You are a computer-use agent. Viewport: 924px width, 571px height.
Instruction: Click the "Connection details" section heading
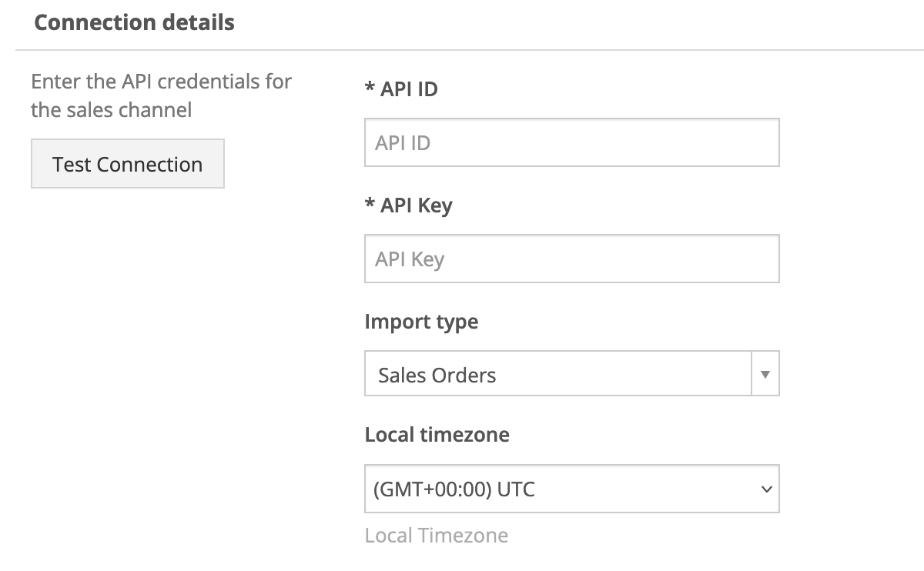pos(134,22)
